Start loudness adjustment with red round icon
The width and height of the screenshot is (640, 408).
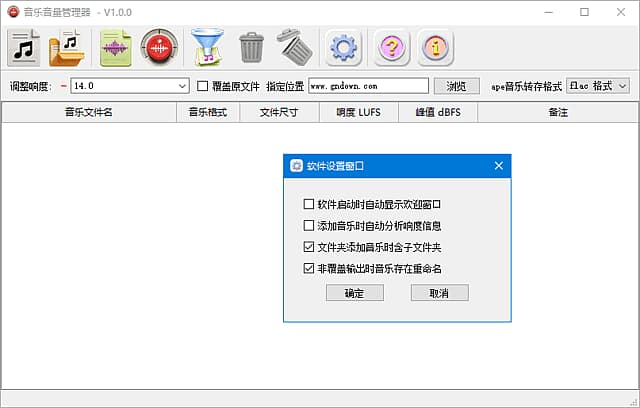[159, 48]
